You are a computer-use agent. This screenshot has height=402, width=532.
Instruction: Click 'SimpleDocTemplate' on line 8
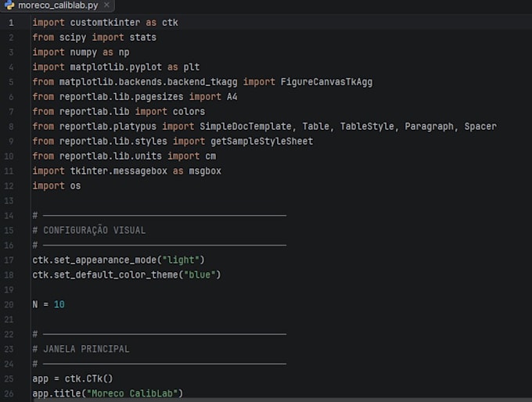coord(246,127)
